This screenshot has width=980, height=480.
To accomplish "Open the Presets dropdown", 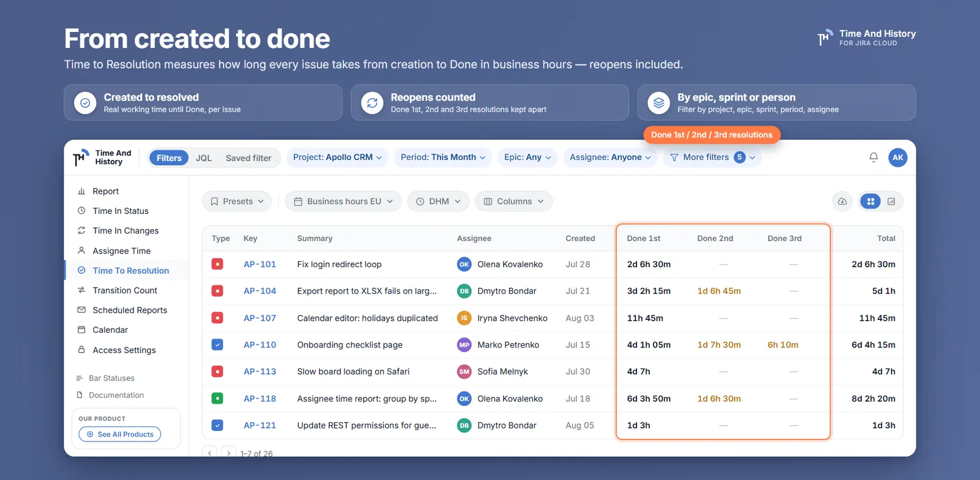I will coord(237,202).
